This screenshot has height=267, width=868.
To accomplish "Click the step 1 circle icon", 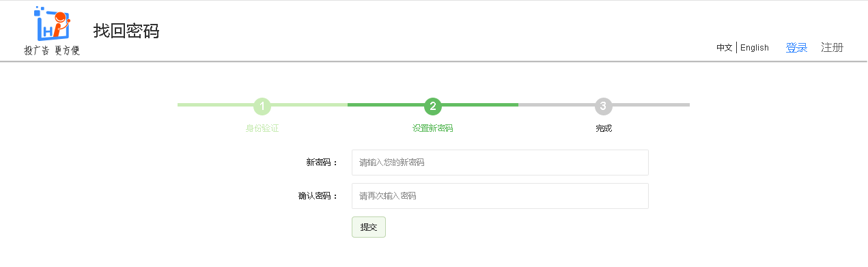I will tap(262, 106).
